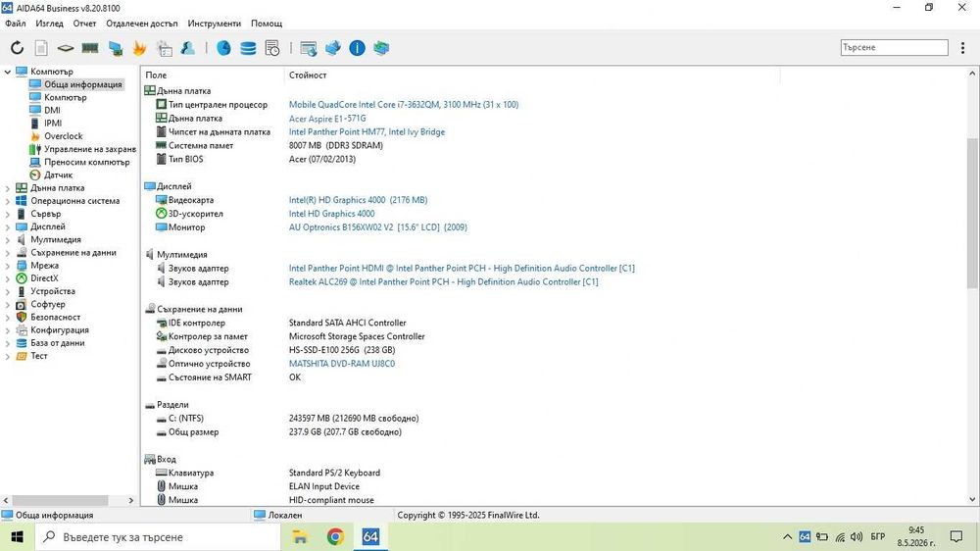Open File Explorer from the taskbar

pyautogui.click(x=300, y=536)
